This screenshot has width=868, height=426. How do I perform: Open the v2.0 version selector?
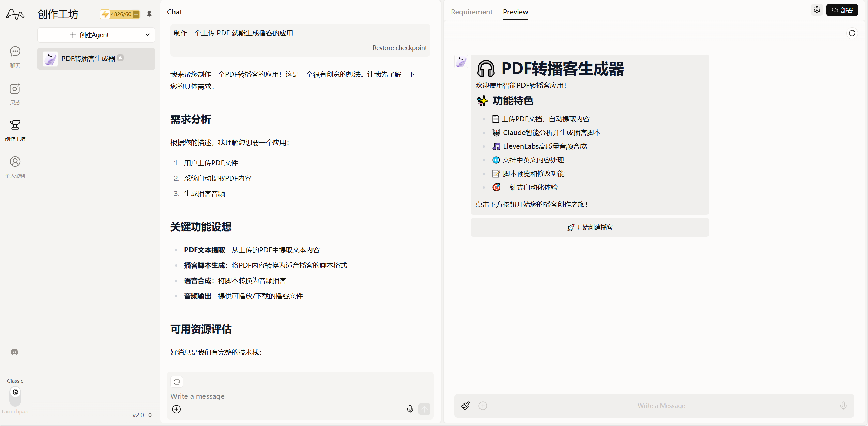142,415
